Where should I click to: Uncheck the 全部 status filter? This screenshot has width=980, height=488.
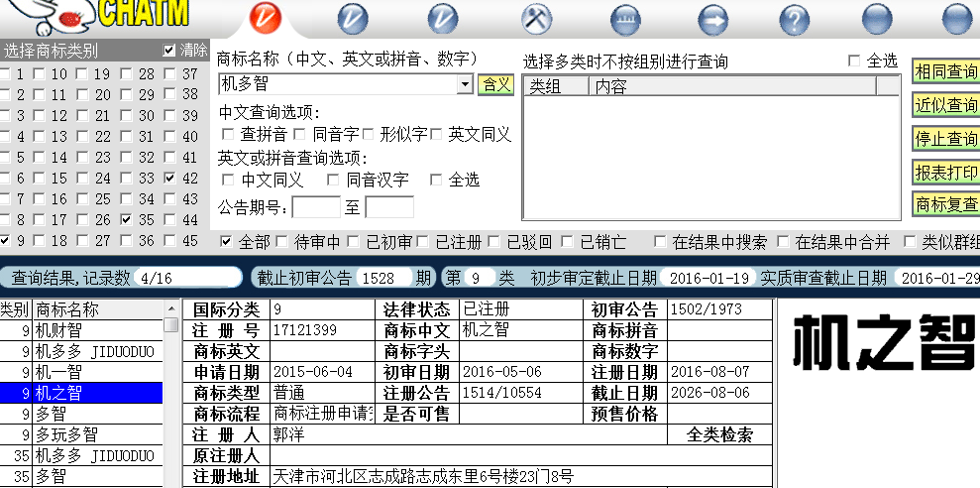pos(226,241)
